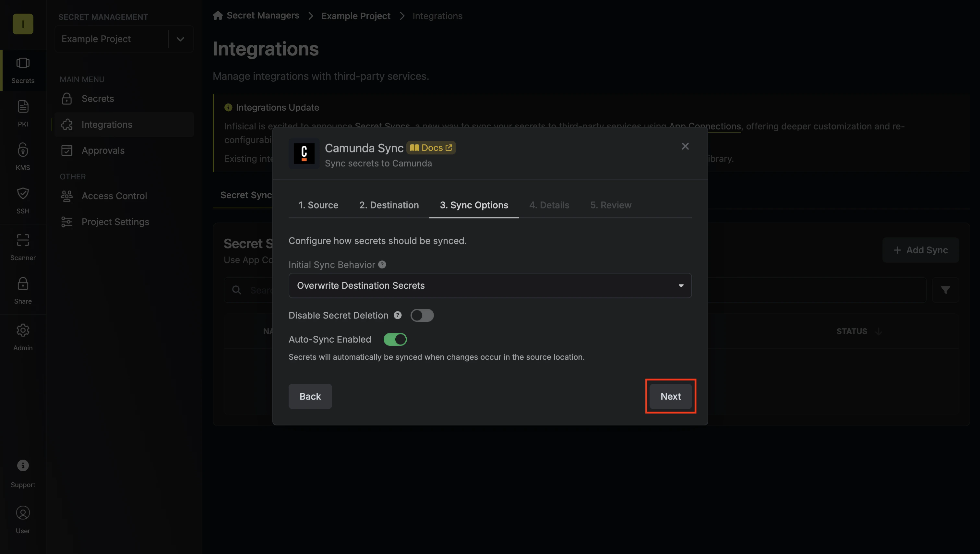Viewport: 980px width, 554px height.
Task: Open the Scanner section icon
Action: pyautogui.click(x=23, y=247)
